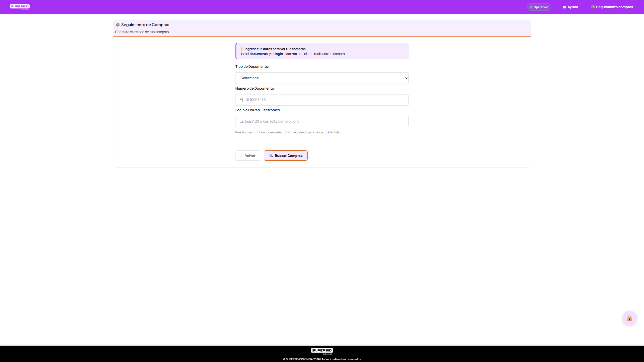Click the magnifier icon on Buscar Compras

(271, 156)
